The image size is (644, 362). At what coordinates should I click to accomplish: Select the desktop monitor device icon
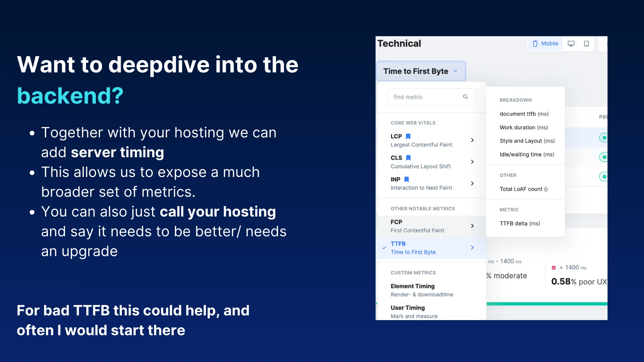tap(571, 44)
